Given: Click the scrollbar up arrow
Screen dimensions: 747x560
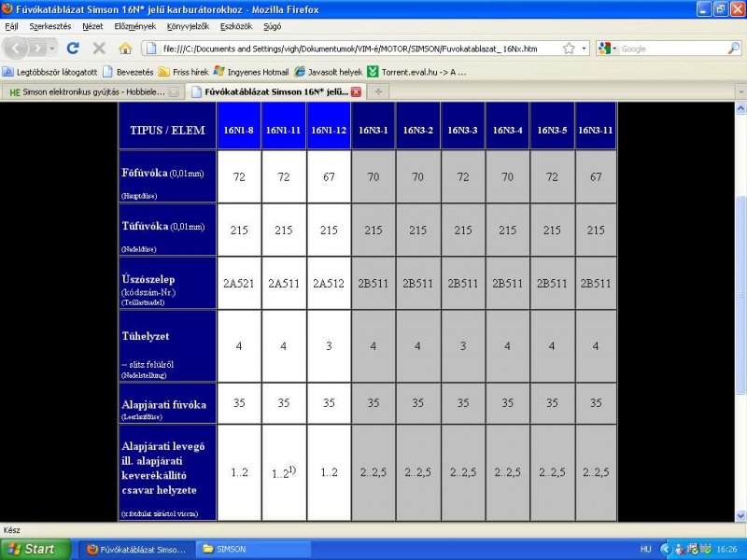Looking at the screenshot, I should (x=740, y=108).
